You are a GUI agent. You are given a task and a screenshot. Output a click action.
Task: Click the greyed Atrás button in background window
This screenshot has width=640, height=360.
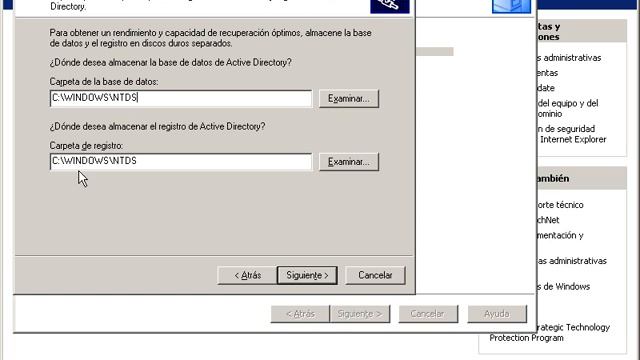pyautogui.click(x=300, y=314)
